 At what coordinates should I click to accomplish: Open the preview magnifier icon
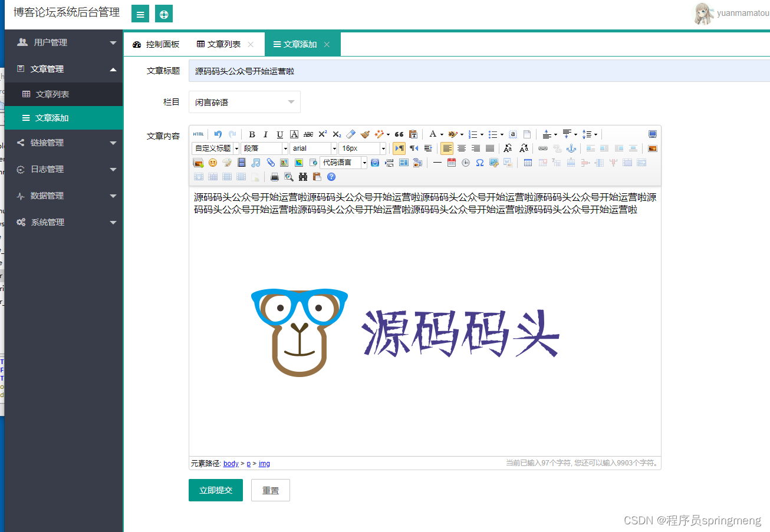[289, 177]
